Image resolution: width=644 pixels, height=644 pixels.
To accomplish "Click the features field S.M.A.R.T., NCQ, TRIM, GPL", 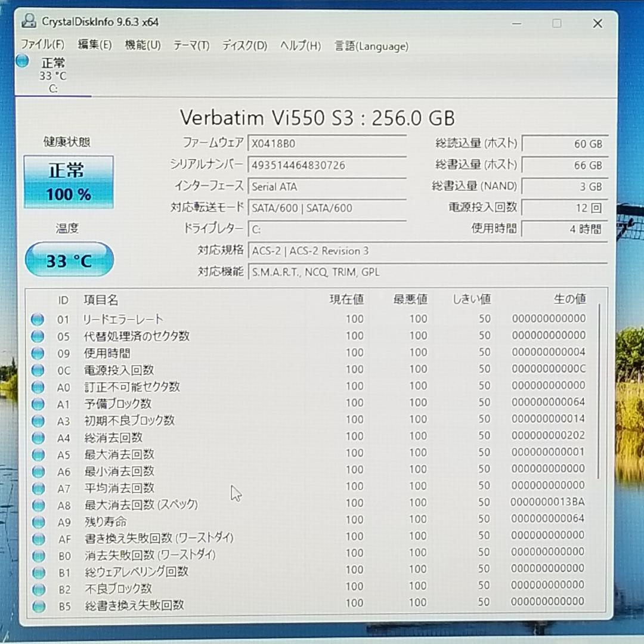I will pyautogui.click(x=428, y=272).
